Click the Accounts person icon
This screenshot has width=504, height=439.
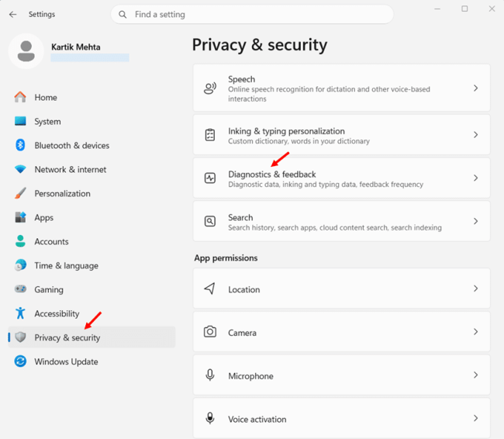pos(20,241)
